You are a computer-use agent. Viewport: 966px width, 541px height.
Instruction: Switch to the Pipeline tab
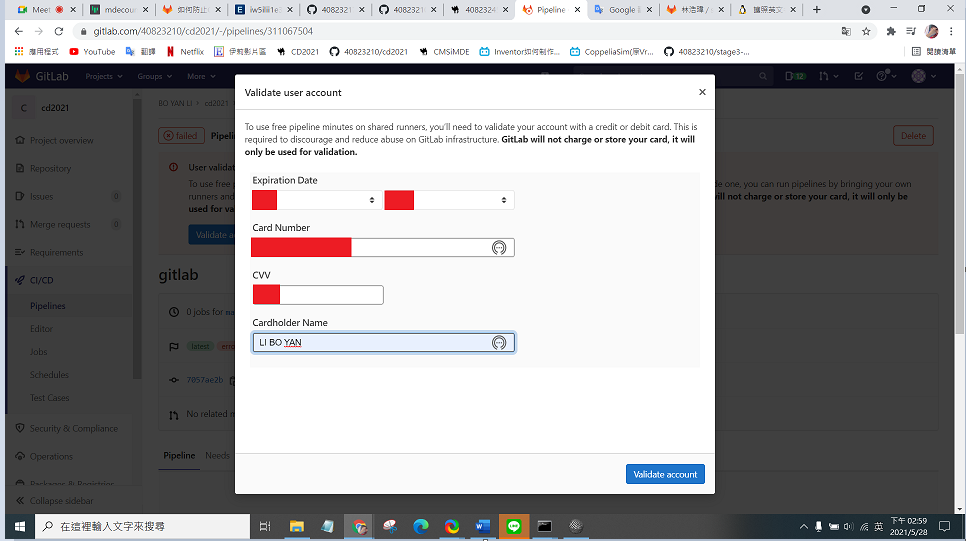[x=179, y=455]
